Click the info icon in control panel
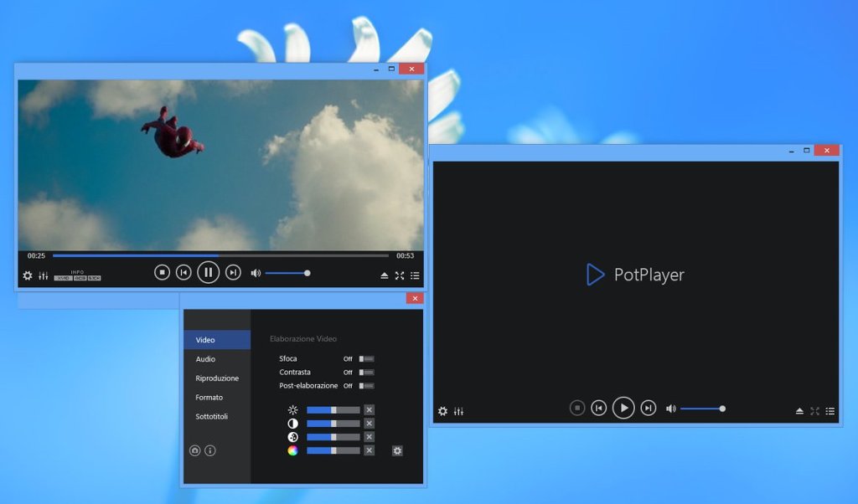 point(210,450)
